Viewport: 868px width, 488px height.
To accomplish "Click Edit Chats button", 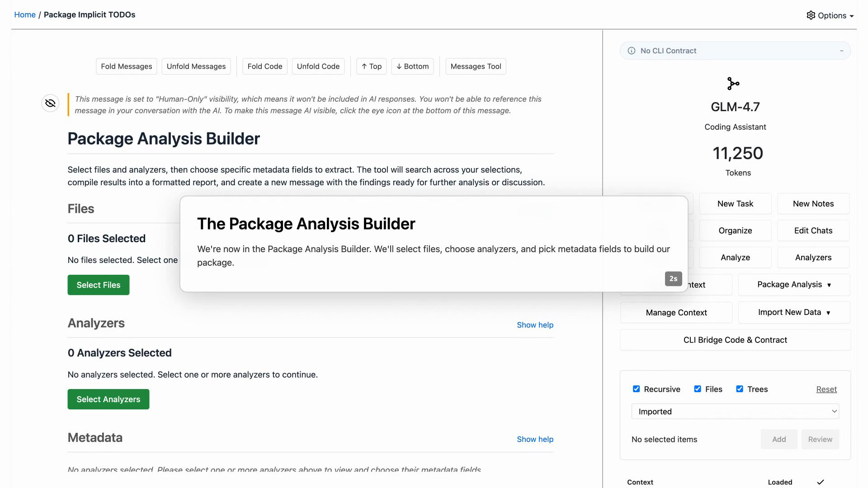I will pos(813,230).
